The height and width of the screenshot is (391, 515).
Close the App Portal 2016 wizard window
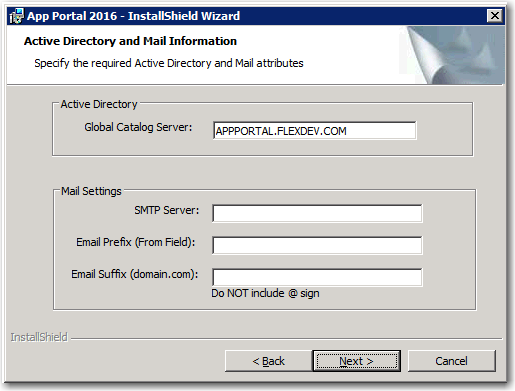point(495,16)
